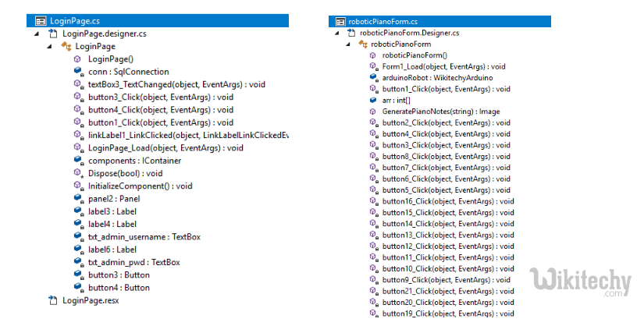Select the LoginPage.cs file row
The height and width of the screenshot is (326, 644).
pyautogui.click(x=158, y=21)
